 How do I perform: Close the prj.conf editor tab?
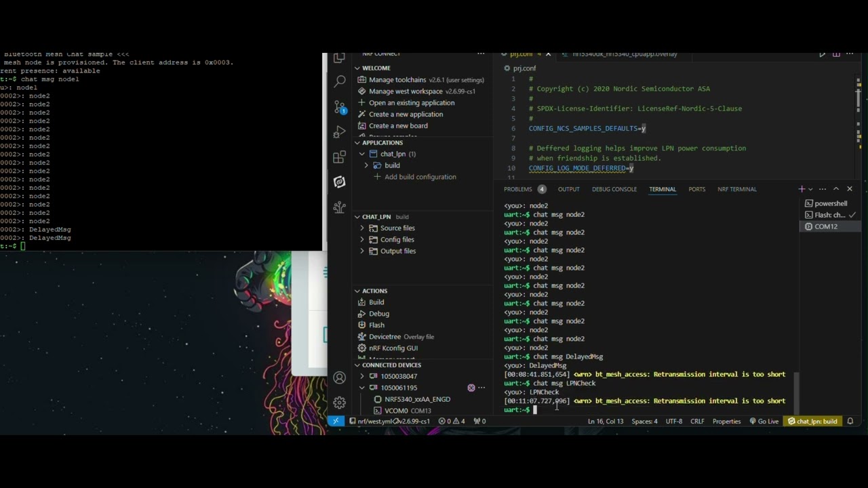pyautogui.click(x=548, y=54)
